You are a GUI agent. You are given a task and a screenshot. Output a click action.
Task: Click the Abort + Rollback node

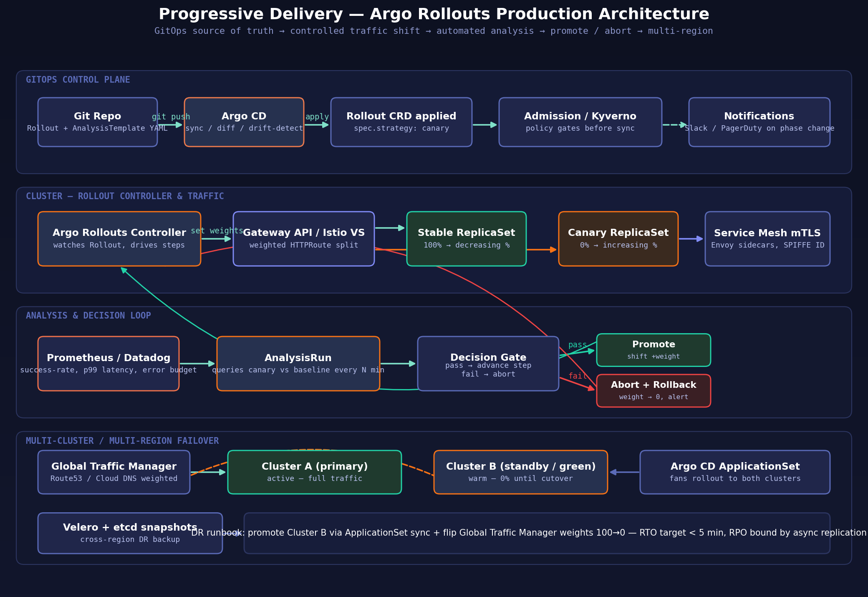pos(654,391)
